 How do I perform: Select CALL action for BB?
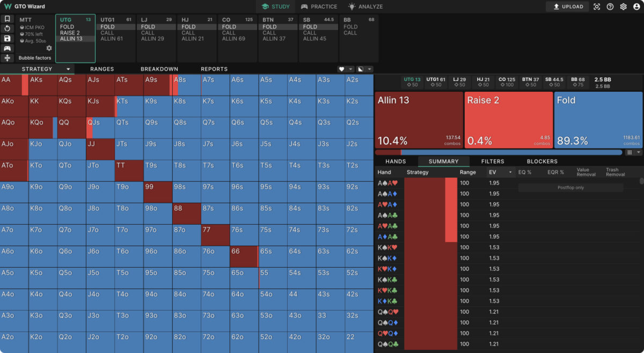click(x=350, y=33)
